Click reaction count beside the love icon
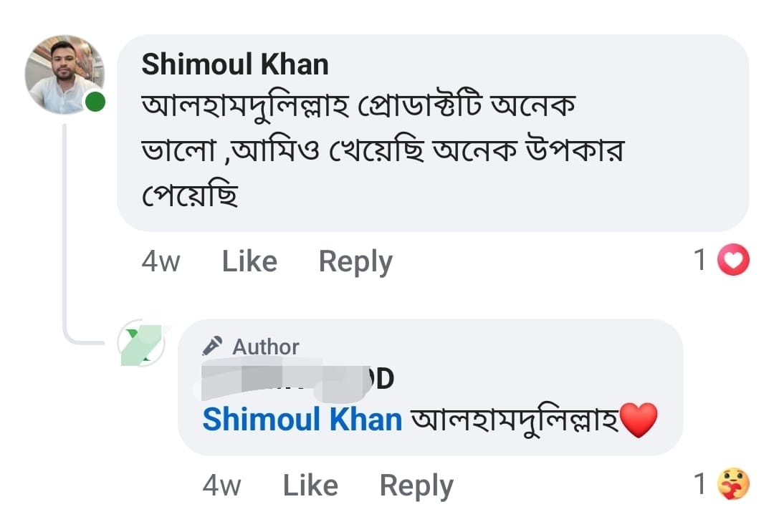The height and width of the screenshot is (532, 774). [701, 261]
